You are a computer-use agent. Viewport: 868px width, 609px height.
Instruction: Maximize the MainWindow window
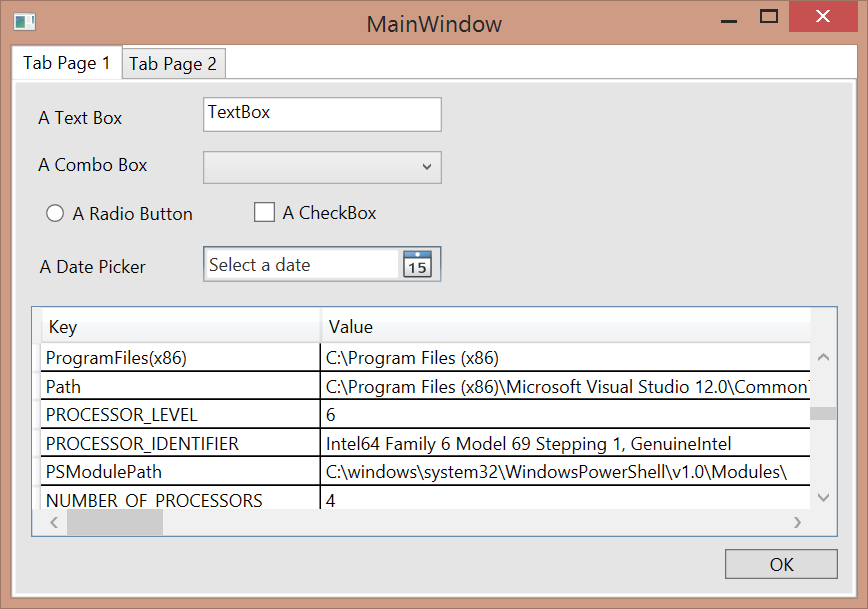(x=769, y=17)
